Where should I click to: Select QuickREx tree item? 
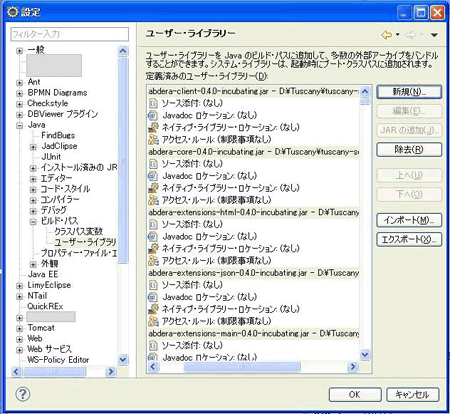point(45,306)
